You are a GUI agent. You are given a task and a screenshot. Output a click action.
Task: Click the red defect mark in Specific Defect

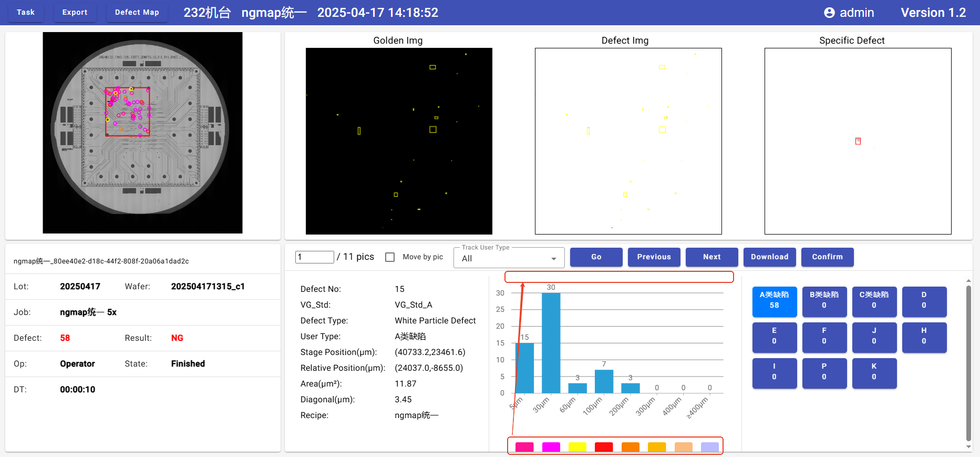[858, 141]
